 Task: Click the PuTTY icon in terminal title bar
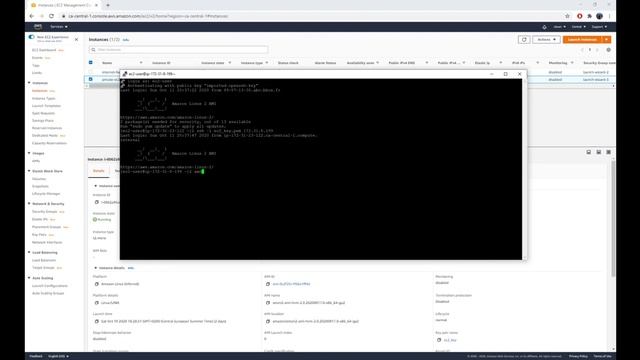(x=125, y=74)
